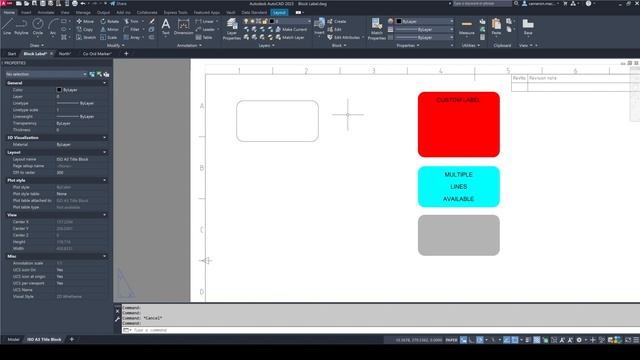Select the Text annotation tool
Viewport: 640px width, 360px height.
[x=165, y=27]
